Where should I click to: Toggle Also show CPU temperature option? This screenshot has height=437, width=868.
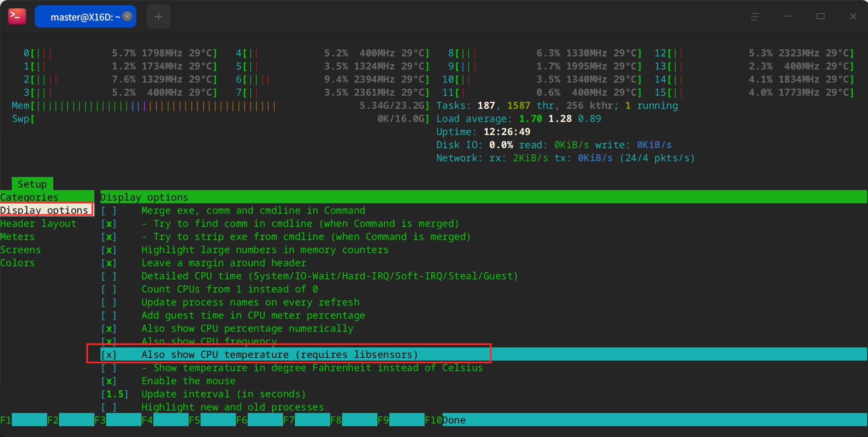click(x=109, y=354)
